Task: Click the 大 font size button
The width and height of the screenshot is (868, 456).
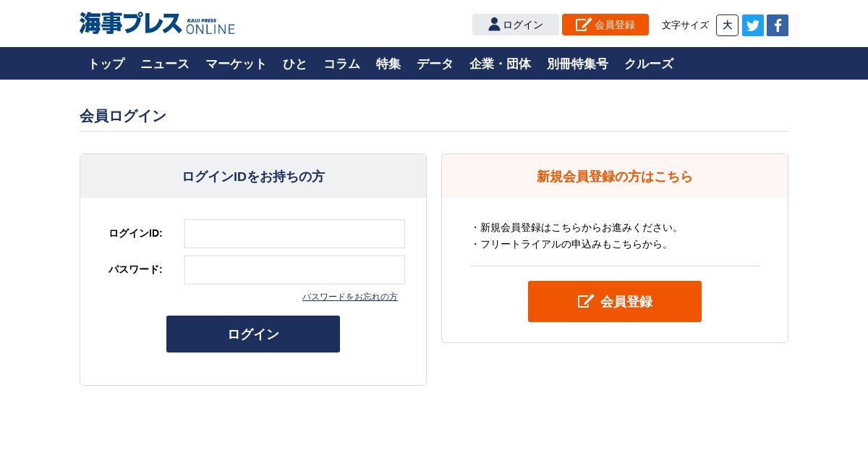Action: point(727,25)
